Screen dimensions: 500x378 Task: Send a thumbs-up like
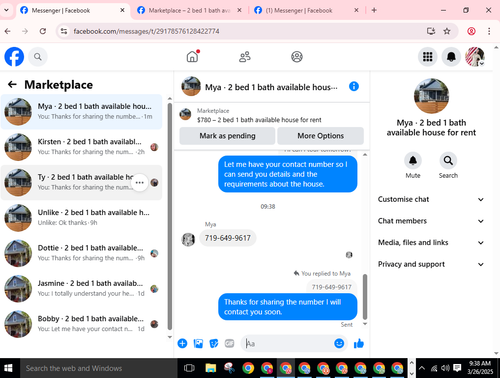tap(359, 343)
